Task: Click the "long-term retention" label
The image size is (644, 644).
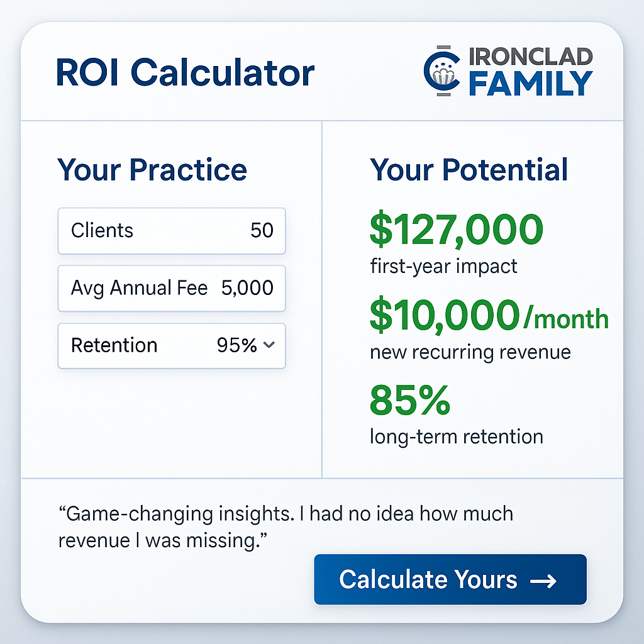Action: click(x=456, y=436)
